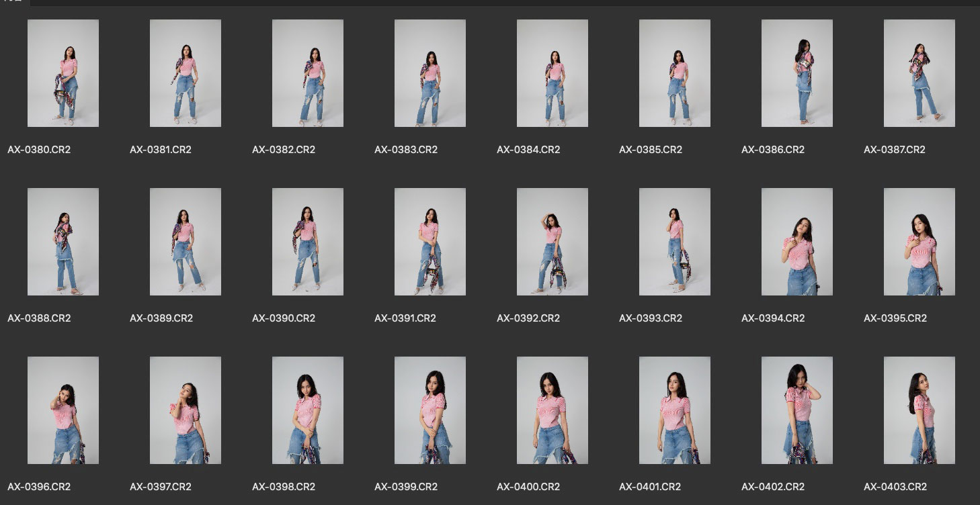
Task: Select the AX-0387.CR2 thumbnail
Action: pyautogui.click(x=920, y=73)
